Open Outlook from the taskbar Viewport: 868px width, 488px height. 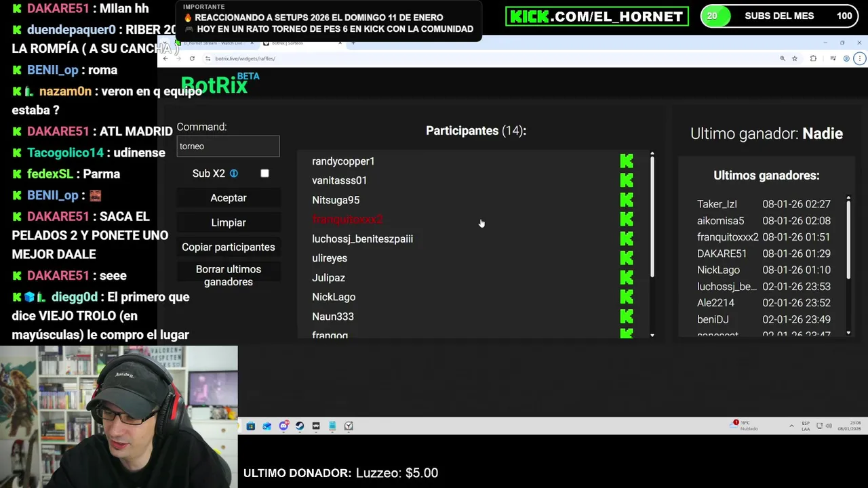click(267, 426)
